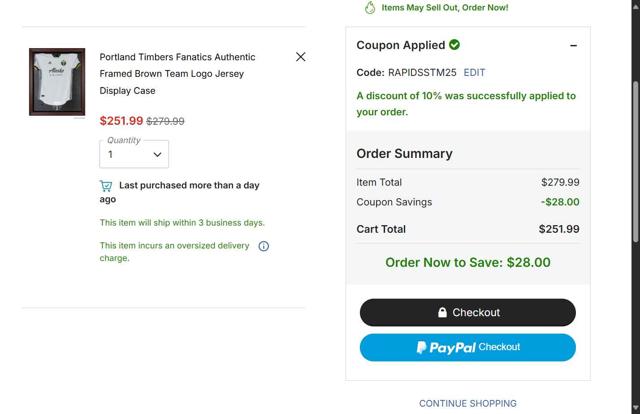The height and width of the screenshot is (414, 640).
Task: Click the Quantity dropdown chevron arrow
Action: click(x=157, y=155)
